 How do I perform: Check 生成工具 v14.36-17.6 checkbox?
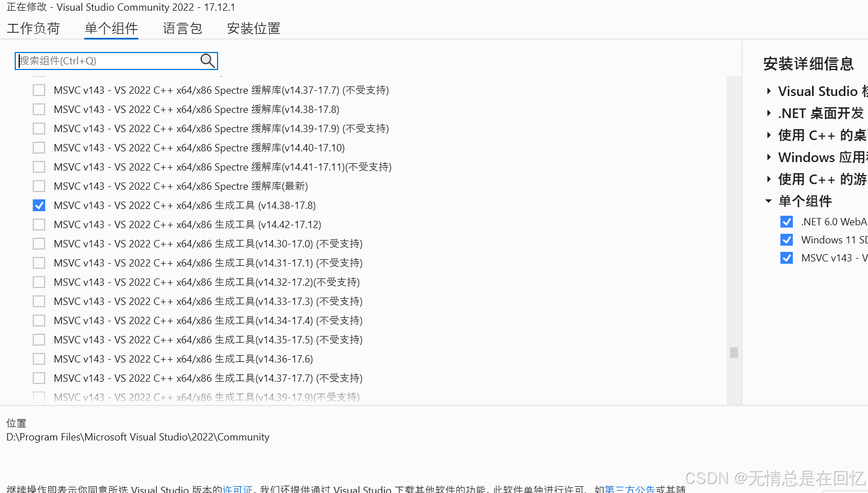pyautogui.click(x=39, y=359)
